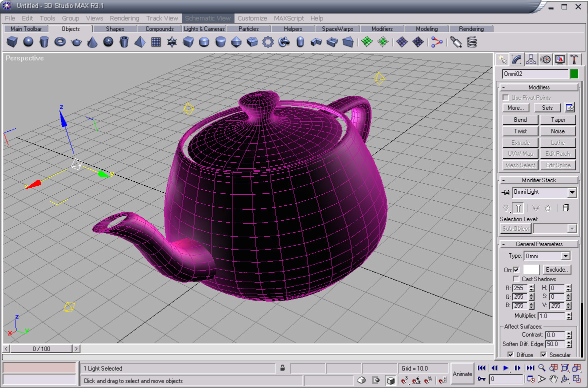Increase the Multiplier spinner value
This screenshot has height=388, width=588.
click(569, 314)
